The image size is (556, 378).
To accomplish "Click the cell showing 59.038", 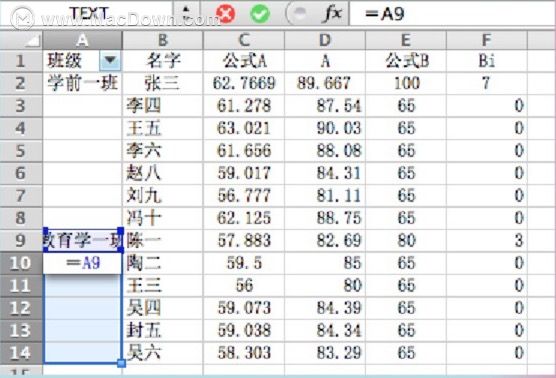I will pyautogui.click(x=244, y=330).
